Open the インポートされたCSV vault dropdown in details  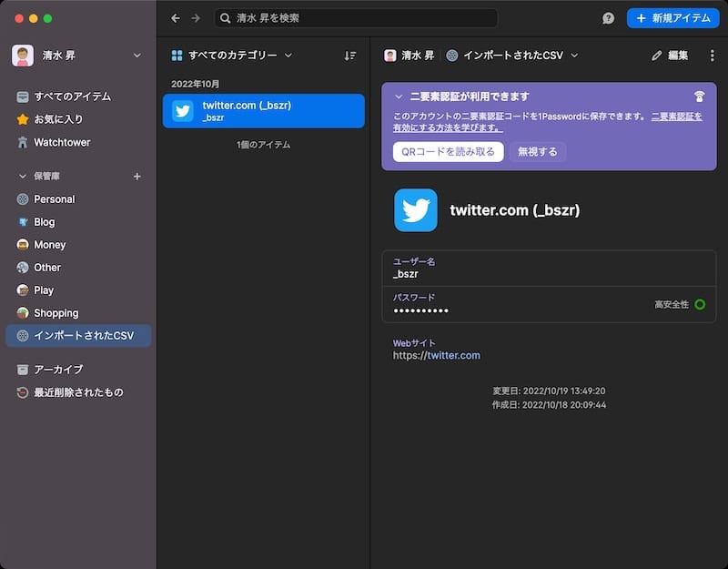click(x=512, y=56)
